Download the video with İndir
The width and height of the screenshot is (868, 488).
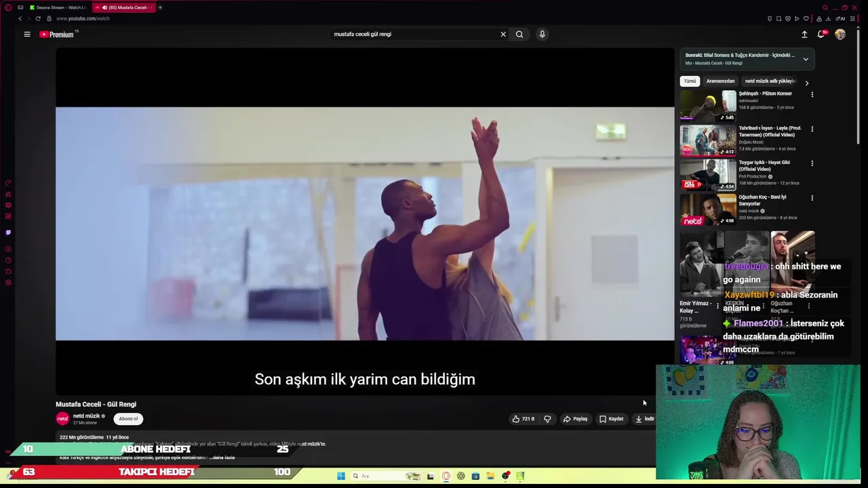[644, 419]
